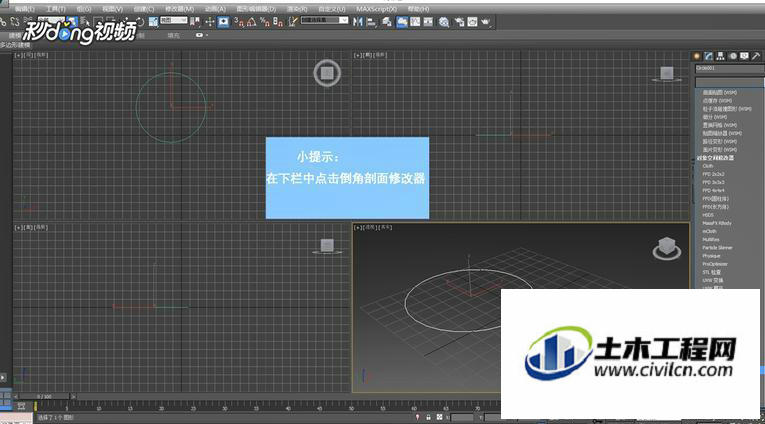Open the 渲染(R) menu
This screenshot has height=424, width=765.
tap(297, 9)
